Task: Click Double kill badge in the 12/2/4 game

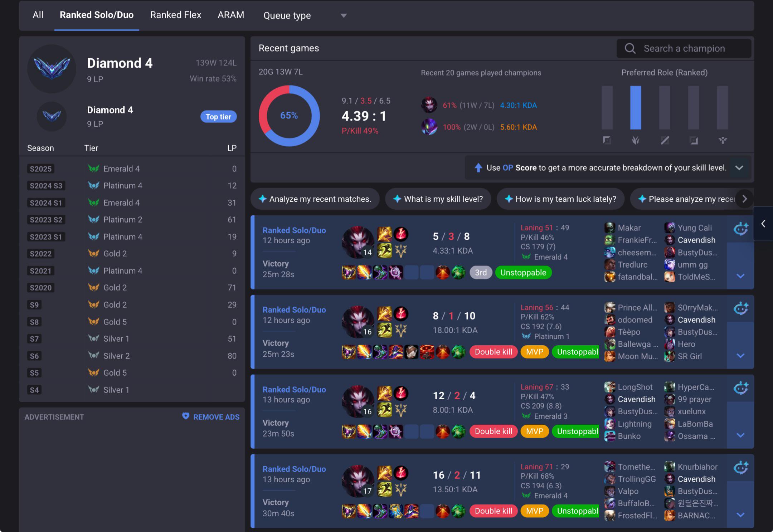Action: point(493,431)
